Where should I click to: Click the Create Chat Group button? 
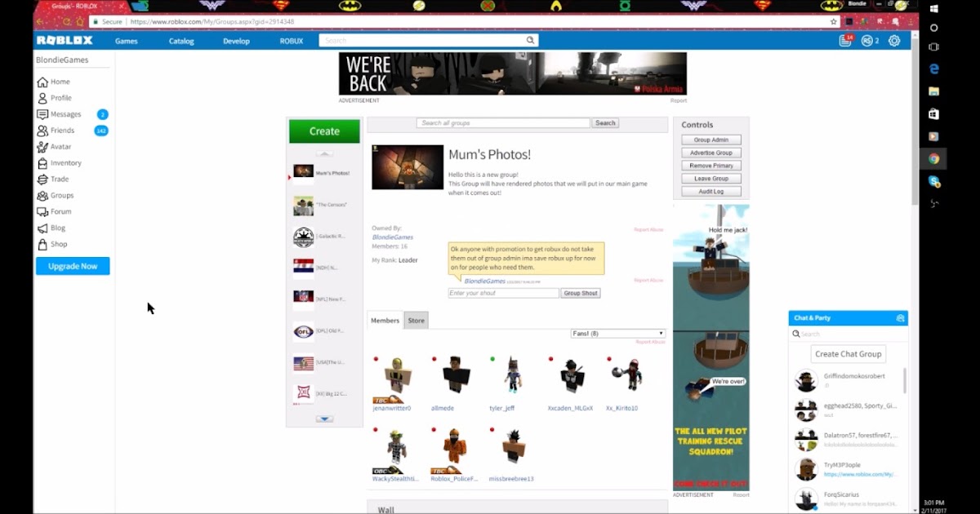(849, 354)
